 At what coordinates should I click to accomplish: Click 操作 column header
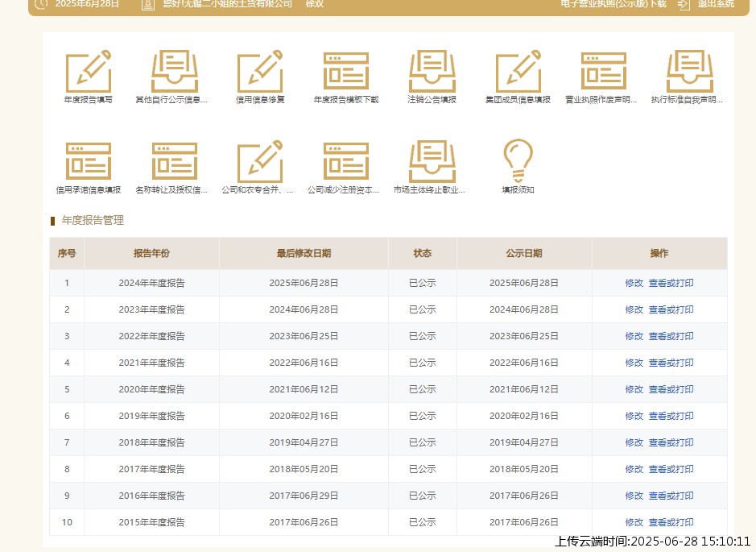click(659, 253)
